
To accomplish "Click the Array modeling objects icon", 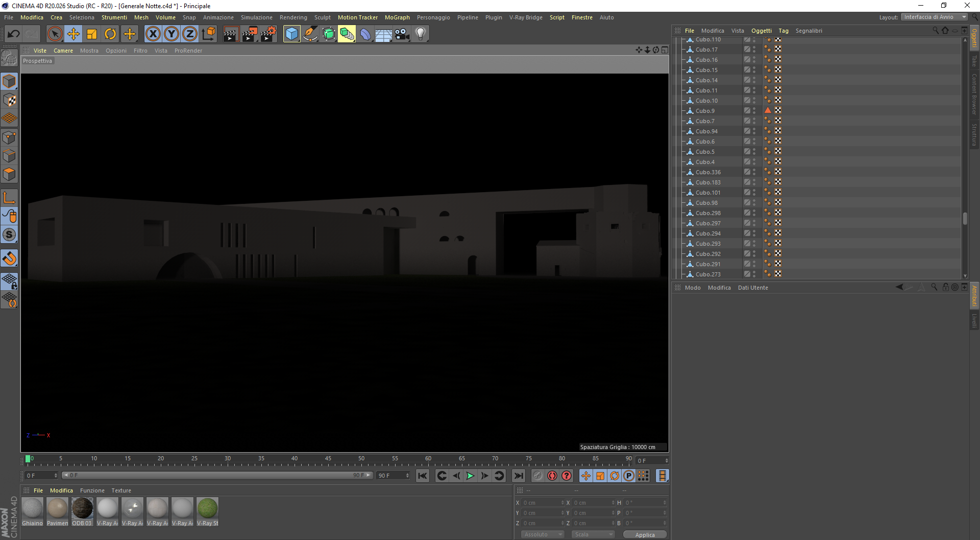I will click(x=347, y=34).
